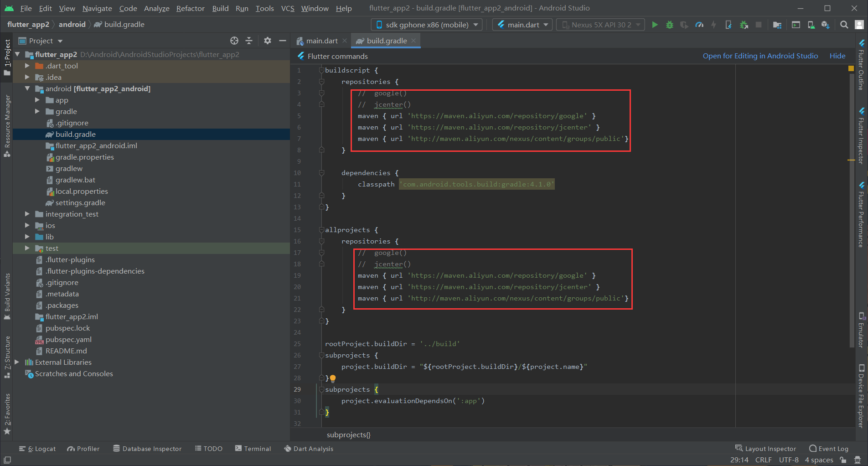Toggle read-only lock icon in status bar
Screen dimensions: 868x466
pos(843,460)
